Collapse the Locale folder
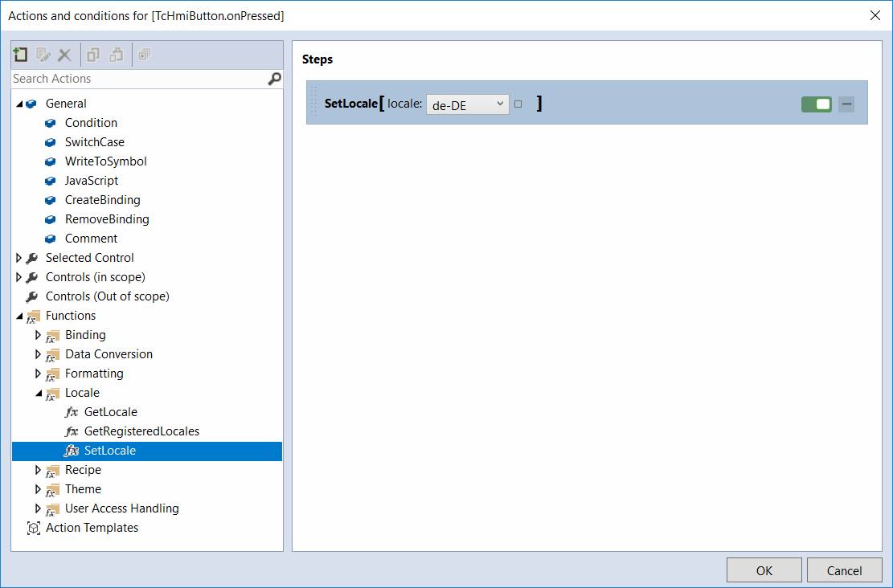 tap(38, 394)
